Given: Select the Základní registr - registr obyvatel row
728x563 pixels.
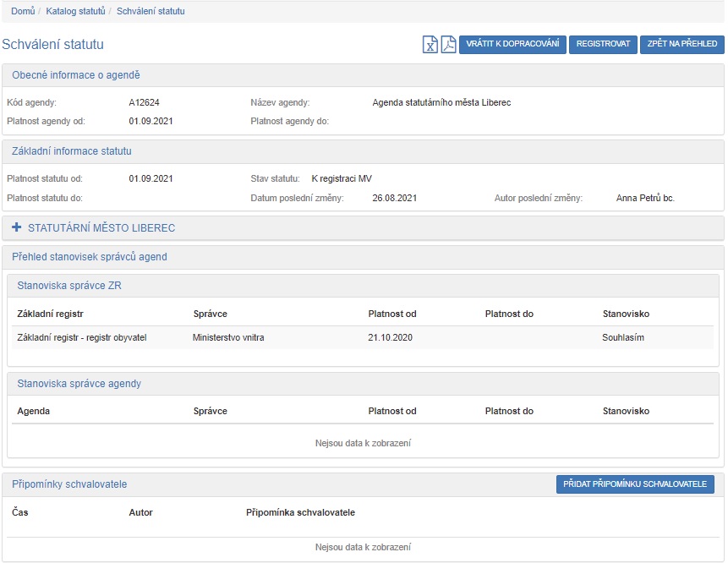Looking at the screenshot, I should pyautogui.click(x=82, y=337).
